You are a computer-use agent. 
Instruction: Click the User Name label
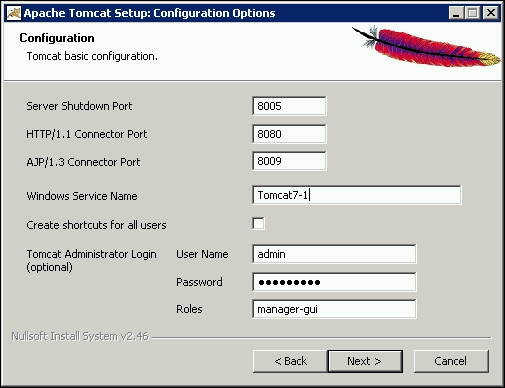pos(202,254)
